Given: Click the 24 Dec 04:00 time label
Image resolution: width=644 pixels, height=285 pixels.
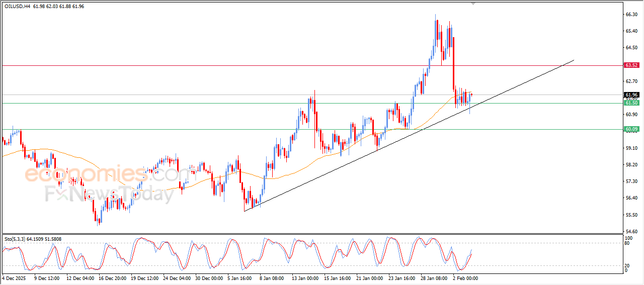Looking at the screenshot, I should (x=178, y=277).
